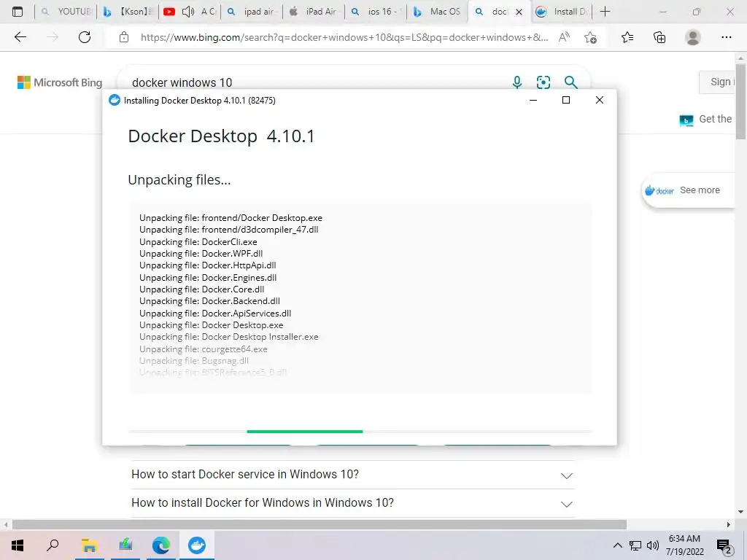Open File Explorer from the taskbar
The width and height of the screenshot is (747, 560).
pyautogui.click(x=89, y=545)
